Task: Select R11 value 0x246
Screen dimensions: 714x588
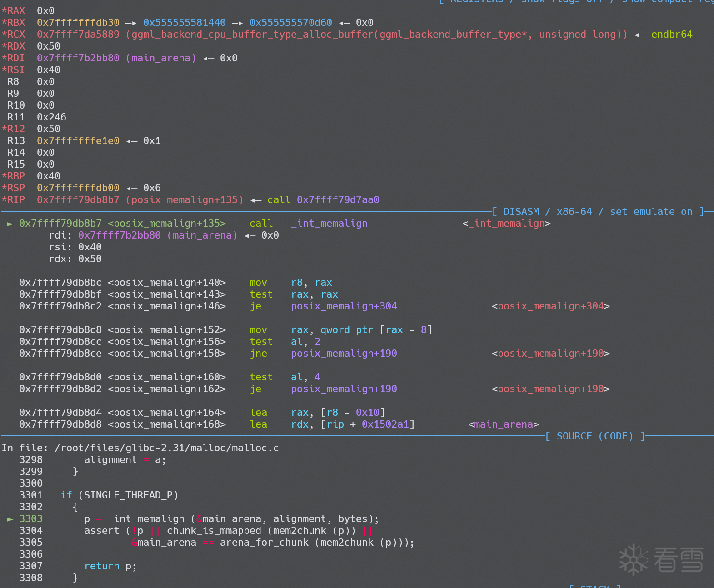Action: [51, 117]
